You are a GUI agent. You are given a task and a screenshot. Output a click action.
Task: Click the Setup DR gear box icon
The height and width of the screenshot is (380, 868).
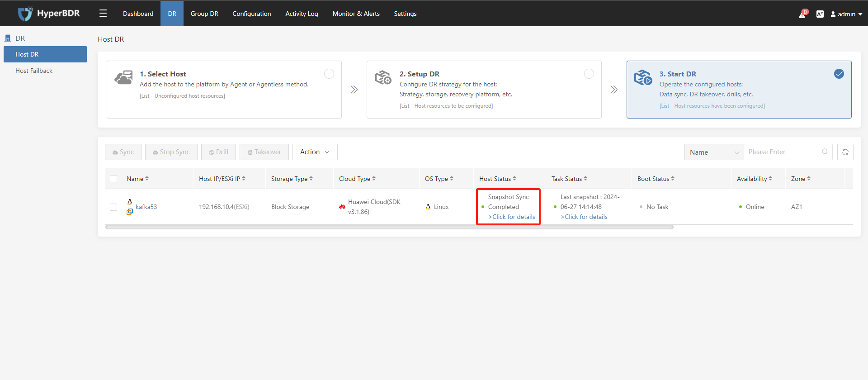click(383, 77)
